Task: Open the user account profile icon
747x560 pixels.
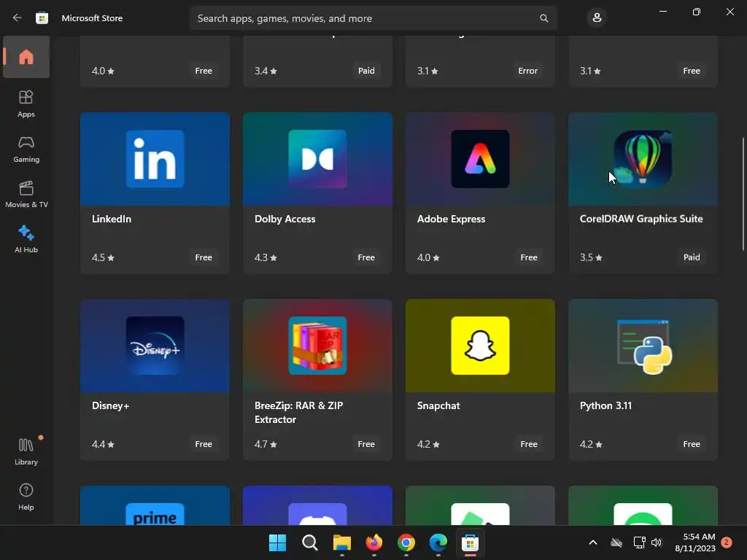Action: coord(597,18)
